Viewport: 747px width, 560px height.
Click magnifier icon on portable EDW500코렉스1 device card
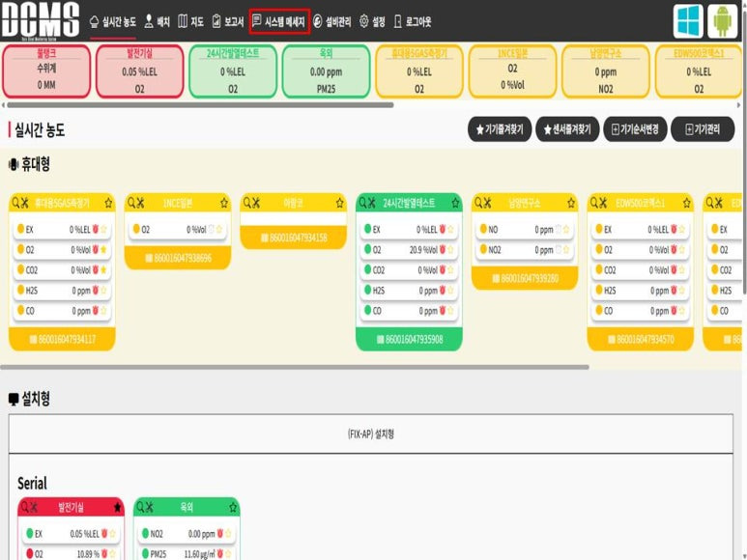[594, 203]
